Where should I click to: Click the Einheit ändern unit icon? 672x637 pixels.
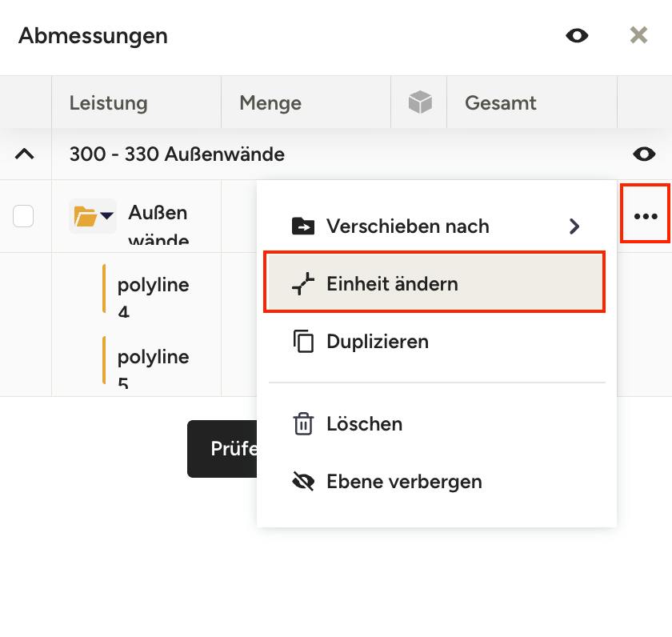click(303, 284)
